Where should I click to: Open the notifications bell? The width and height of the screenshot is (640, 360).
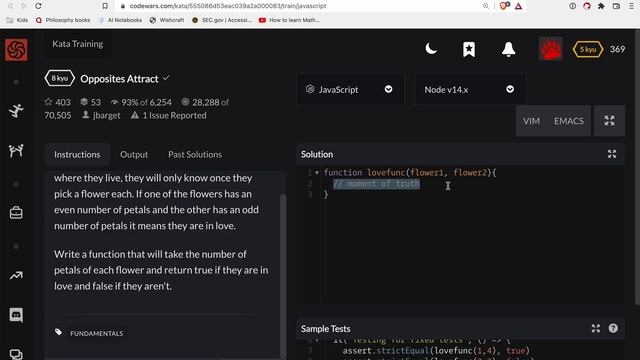tap(508, 49)
